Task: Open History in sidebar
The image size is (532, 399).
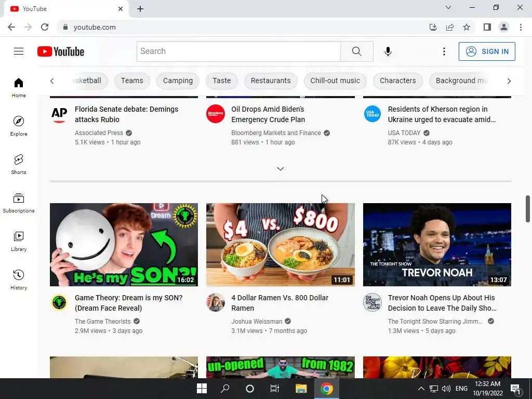Action: (19, 280)
